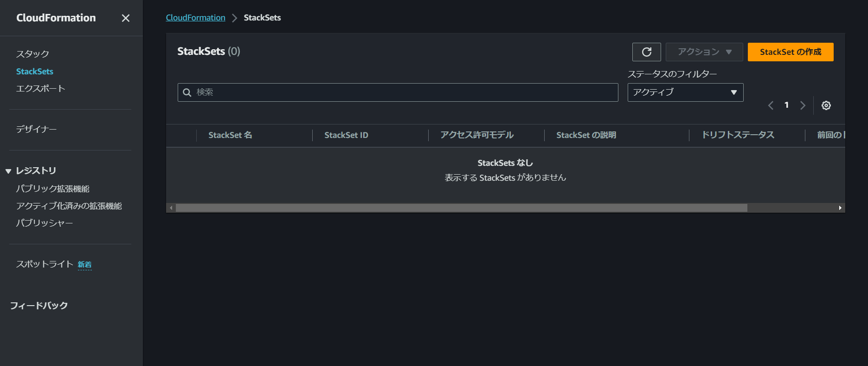Open デザイナー in the sidebar
868x366 pixels.
click(36, 129)
